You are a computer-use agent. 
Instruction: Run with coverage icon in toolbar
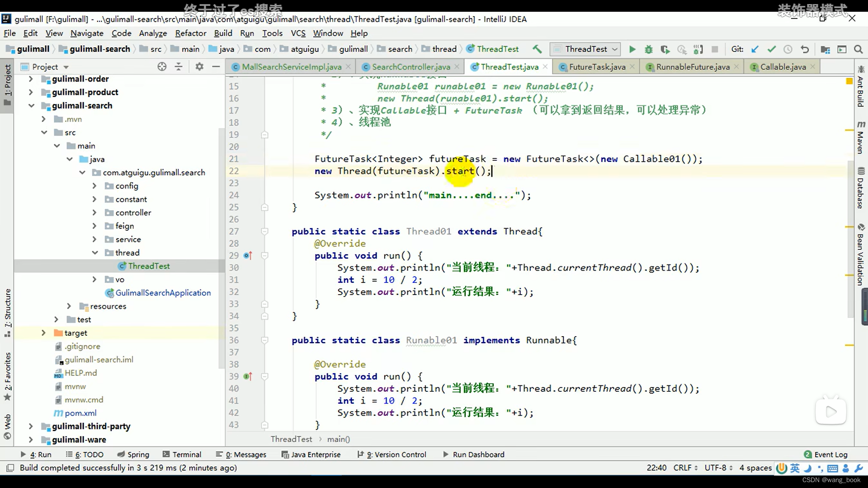coord(665,49)
